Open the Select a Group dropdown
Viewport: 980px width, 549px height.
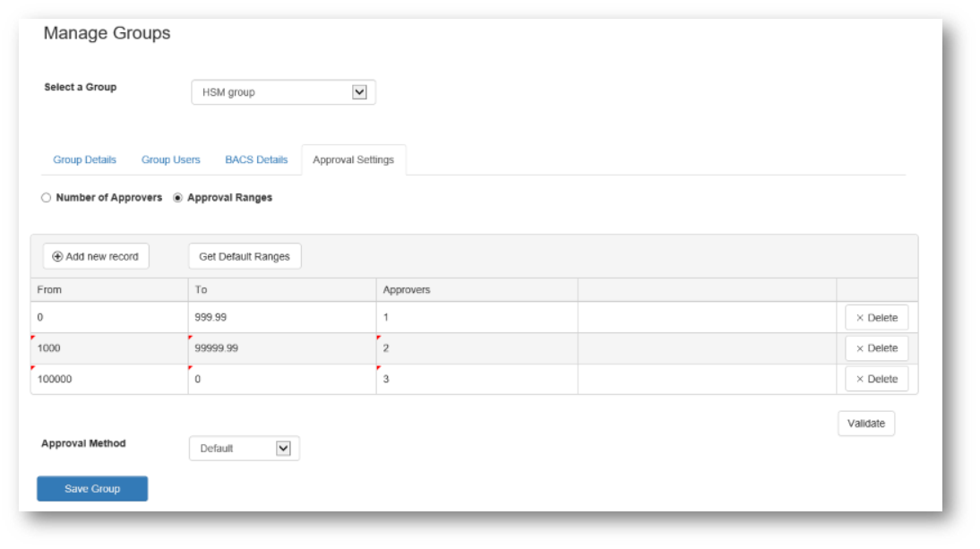pos(283,92)
